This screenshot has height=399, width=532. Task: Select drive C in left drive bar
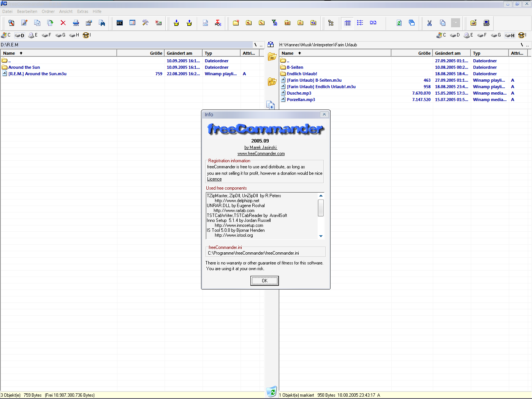[x=6, y=35]
